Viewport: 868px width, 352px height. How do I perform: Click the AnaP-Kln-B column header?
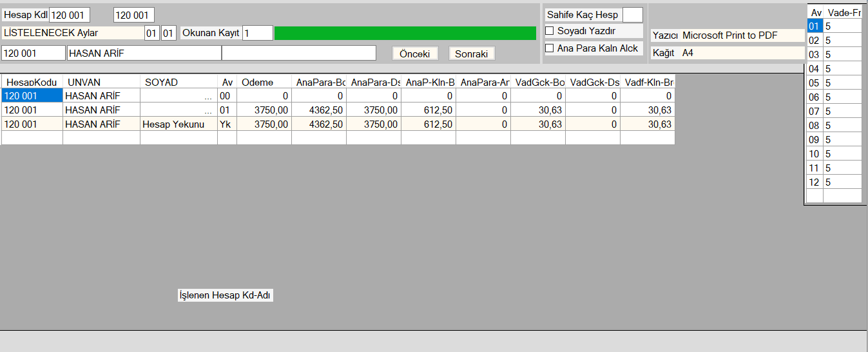(x=429, y=82)
